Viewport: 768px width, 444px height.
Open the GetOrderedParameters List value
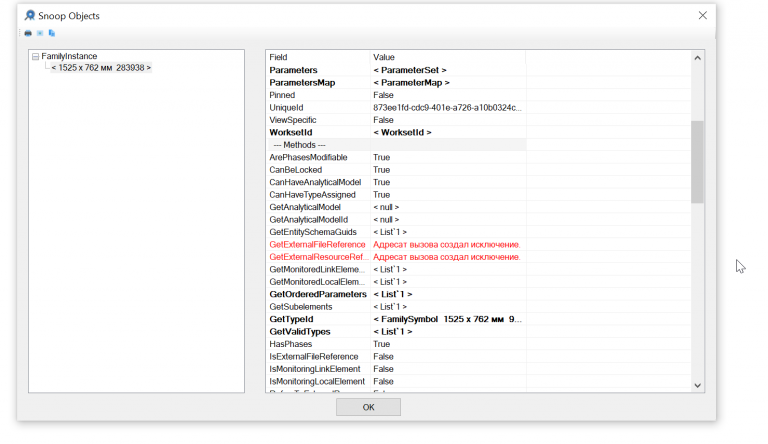[392, 295]
